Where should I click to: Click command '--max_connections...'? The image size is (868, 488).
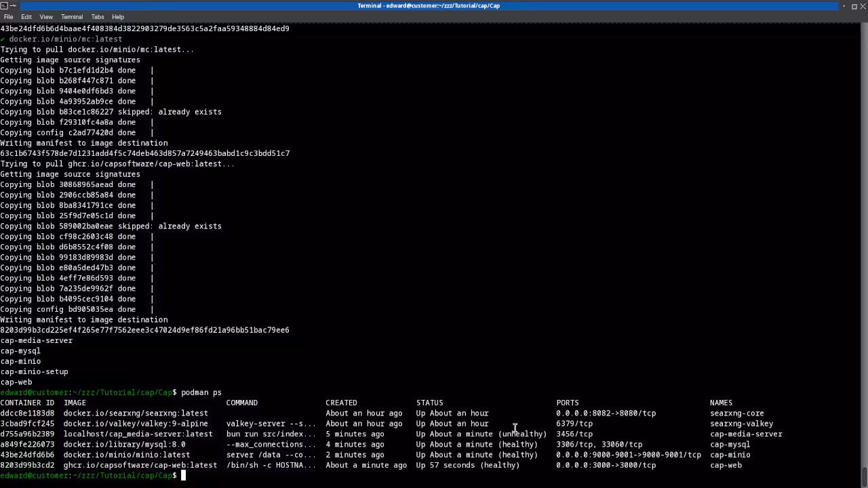coord(271,445)
